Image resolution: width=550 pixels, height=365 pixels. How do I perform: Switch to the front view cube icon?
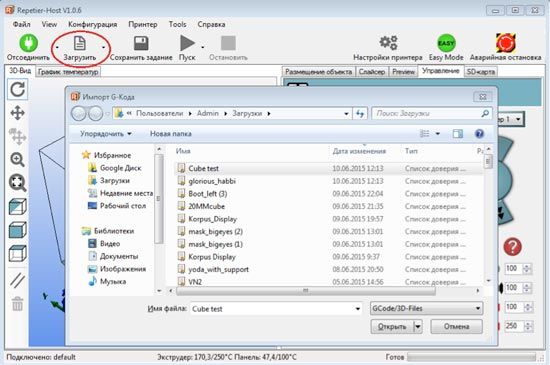coord(18,207)
